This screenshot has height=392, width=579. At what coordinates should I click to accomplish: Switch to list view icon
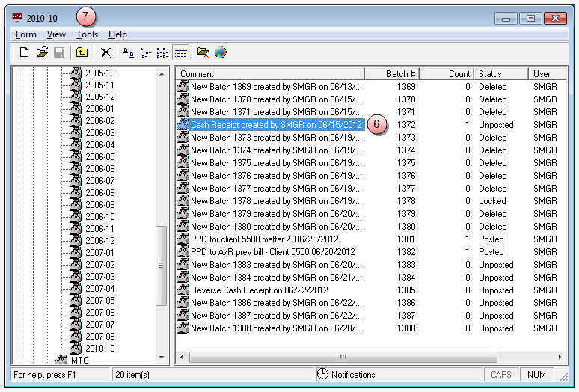point(162,52)
